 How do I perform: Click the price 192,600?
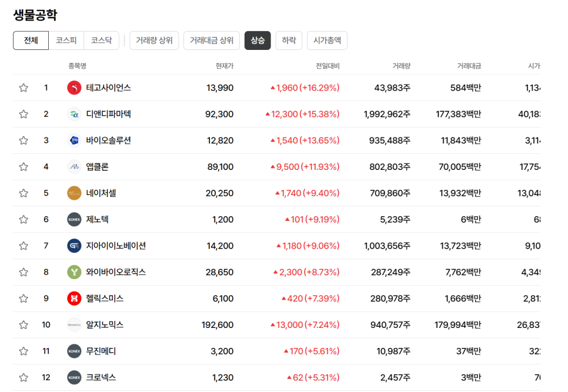218,324
